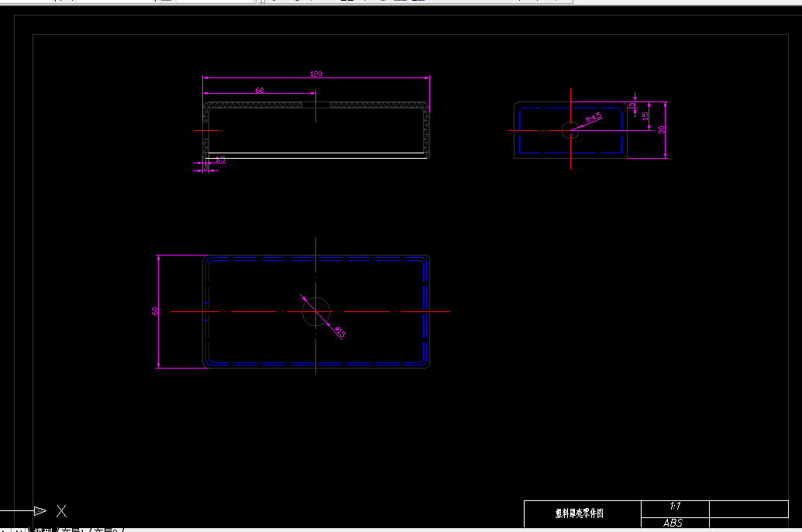Viewport: 802px width, 532px height.
Task: Select the 1.5 wall thickness dimension
Action: coord(220,160)
